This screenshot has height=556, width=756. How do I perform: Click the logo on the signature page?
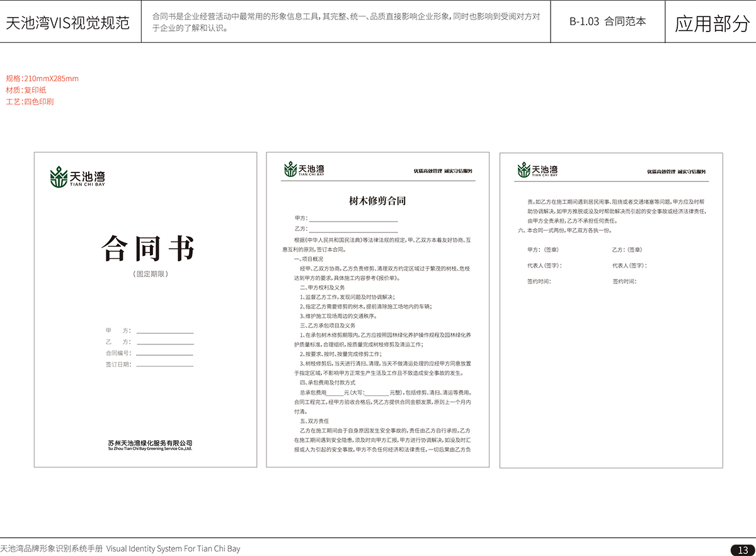click(537, 169)
